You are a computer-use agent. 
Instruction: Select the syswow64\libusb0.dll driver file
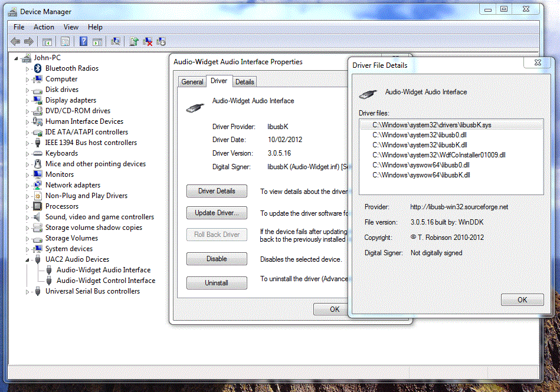point(421,165)
